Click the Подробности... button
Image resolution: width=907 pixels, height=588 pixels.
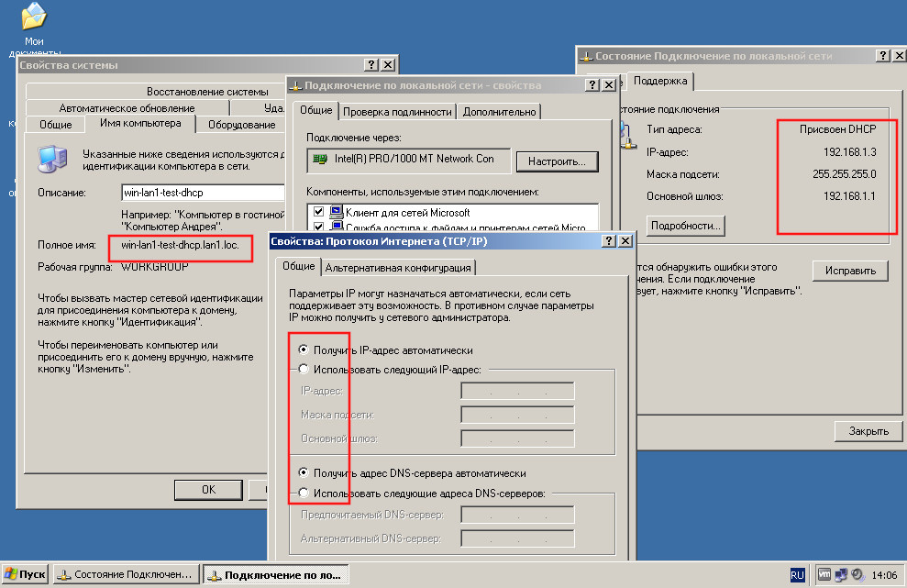pyautogui.click(x=685, y=226)
